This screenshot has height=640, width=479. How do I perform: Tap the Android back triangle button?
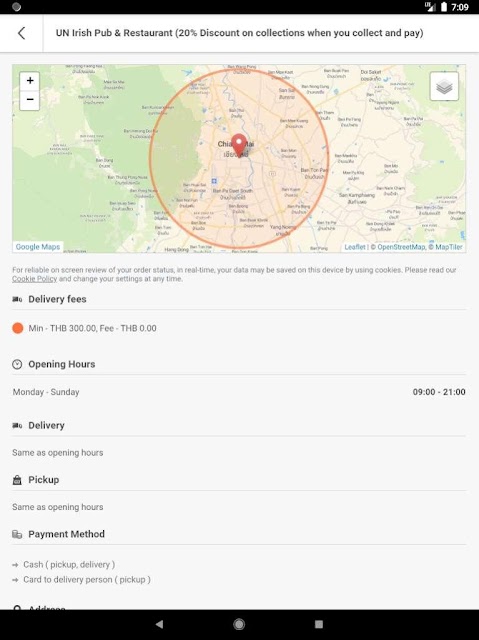pos(160,624)
